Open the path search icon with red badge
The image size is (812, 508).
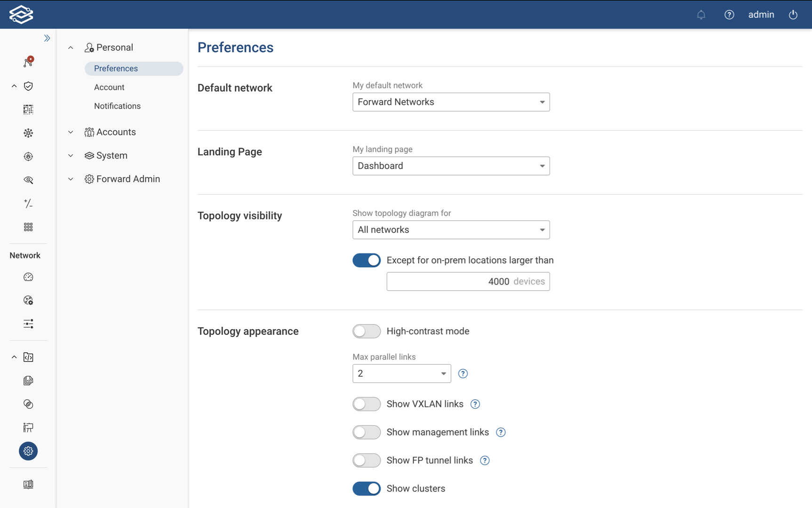[28, 62]
